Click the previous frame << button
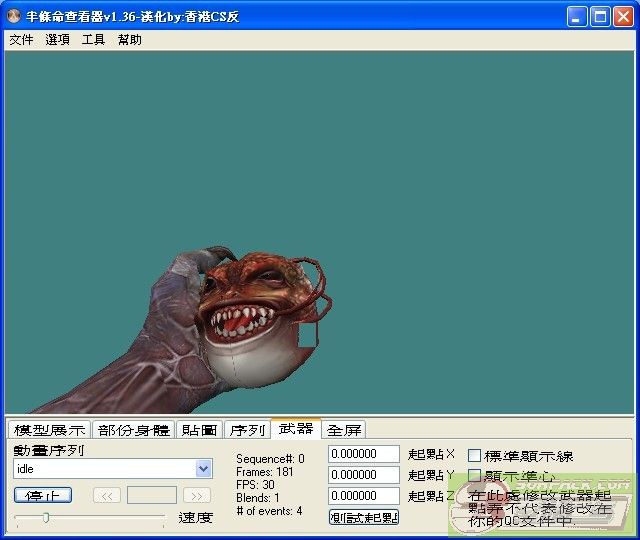Image resolution: width=640 pixels, height=540 pixels. (x=107, y=495)
